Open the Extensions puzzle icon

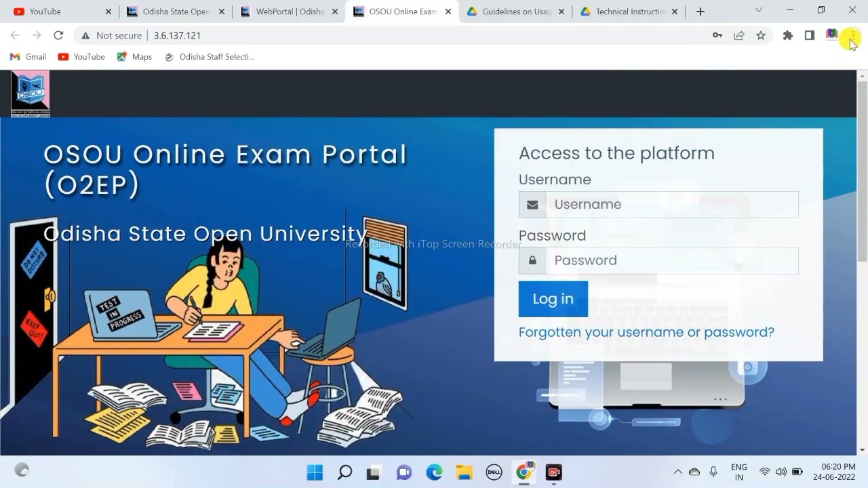tap(788, 35)
